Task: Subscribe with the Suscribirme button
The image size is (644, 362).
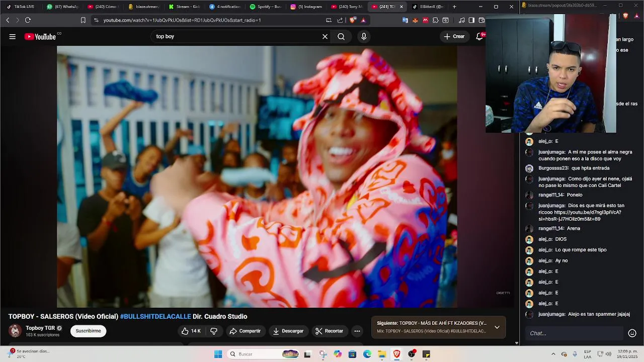Action: (x=88, y=331)
